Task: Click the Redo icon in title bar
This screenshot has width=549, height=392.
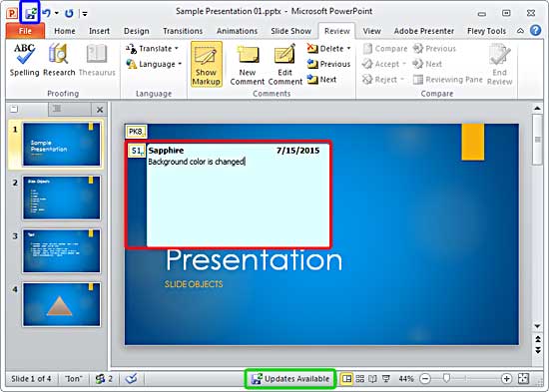Action: 69,14
